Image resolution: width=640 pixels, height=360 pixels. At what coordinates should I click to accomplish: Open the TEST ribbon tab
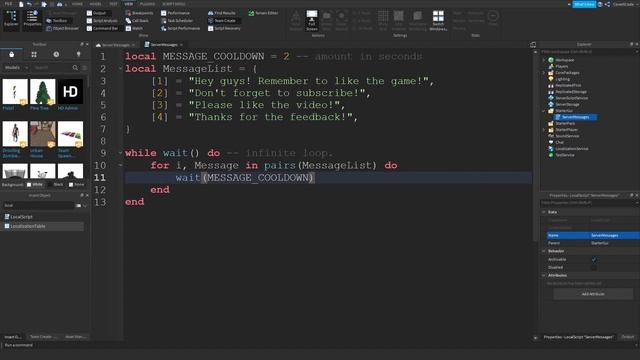(113, 4)
